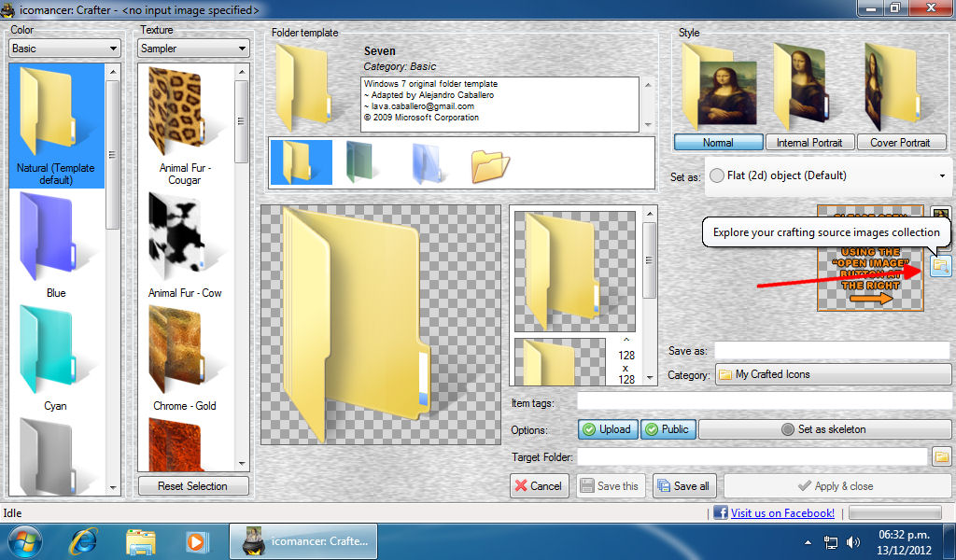Image resolution: width=956 pixels, height=560 pixels.
Task: Click the Internal Portrait Mona Lisa preview
Action: [804, 87]
